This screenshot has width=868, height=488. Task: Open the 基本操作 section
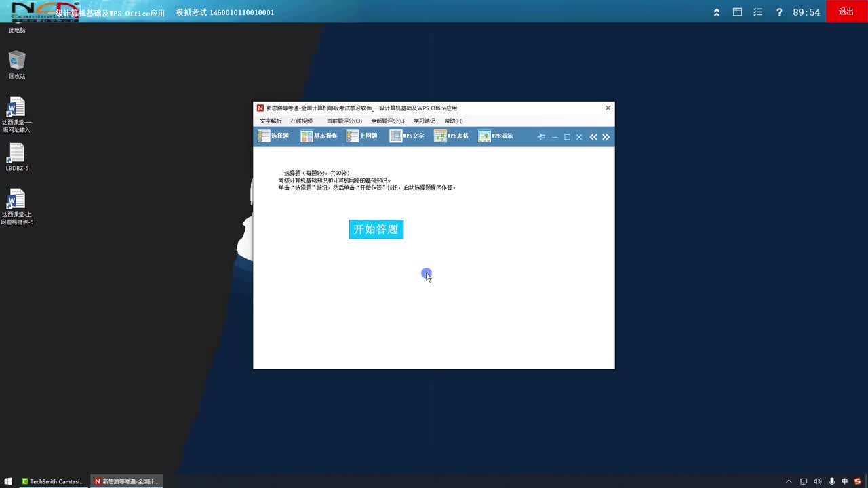coord(319,136)
